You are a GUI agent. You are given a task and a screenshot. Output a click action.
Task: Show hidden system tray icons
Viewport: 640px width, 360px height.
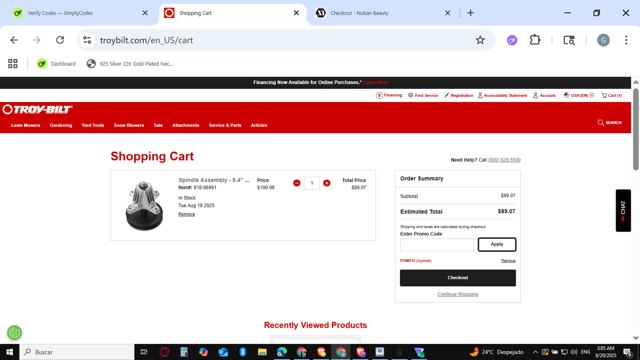coord(535,352)
